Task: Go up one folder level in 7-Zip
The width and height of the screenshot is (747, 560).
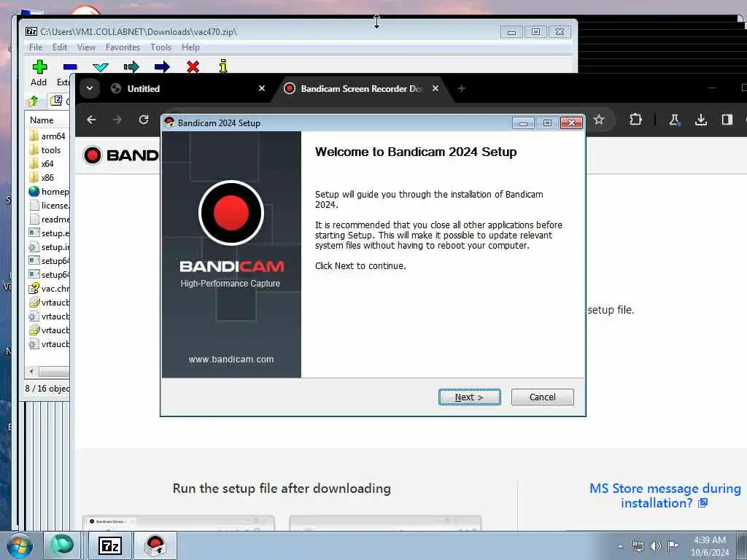Action: click(34, 101)
